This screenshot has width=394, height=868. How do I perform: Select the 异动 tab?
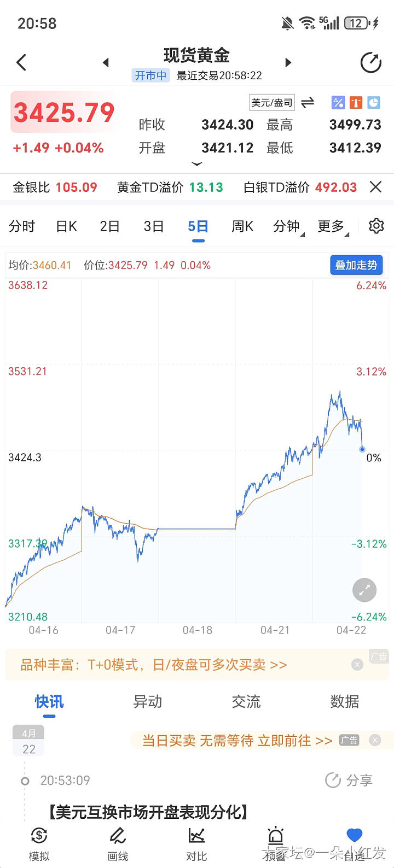click(x=148, y=702)
